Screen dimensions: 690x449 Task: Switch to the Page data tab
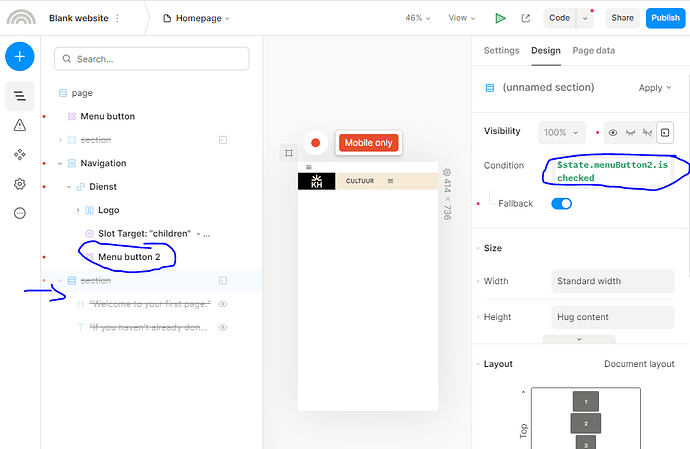click(x=593, y=50)
